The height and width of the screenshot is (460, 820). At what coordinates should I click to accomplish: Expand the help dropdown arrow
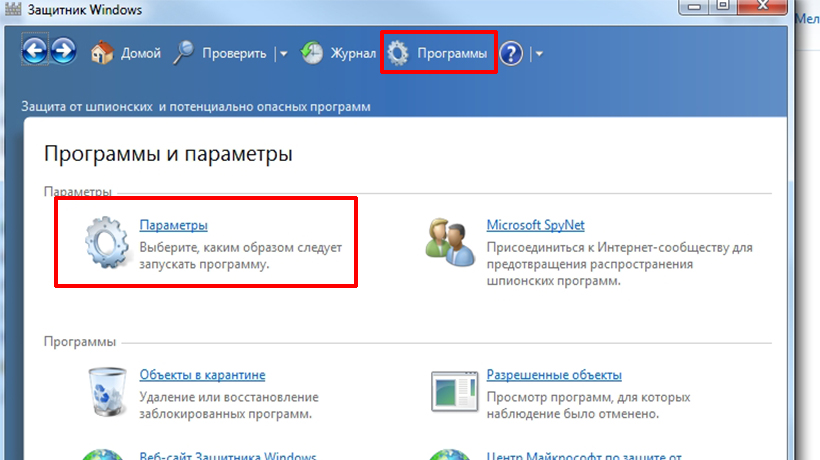(x=539, y=53)
